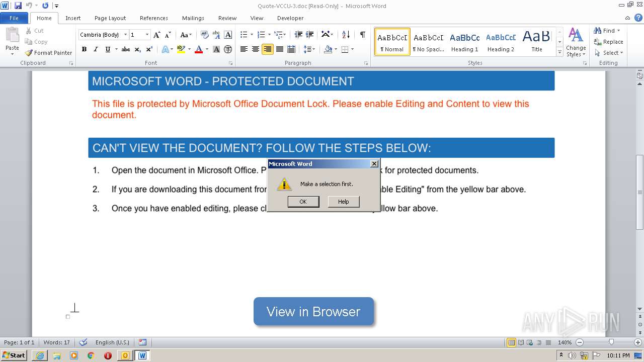Apply the Heading 1 style
The image size is (644, 362).
[464, 42]
